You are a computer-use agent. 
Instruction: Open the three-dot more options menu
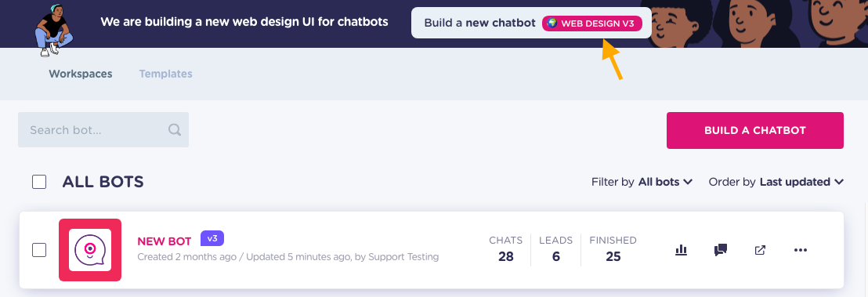pos(801,250)
